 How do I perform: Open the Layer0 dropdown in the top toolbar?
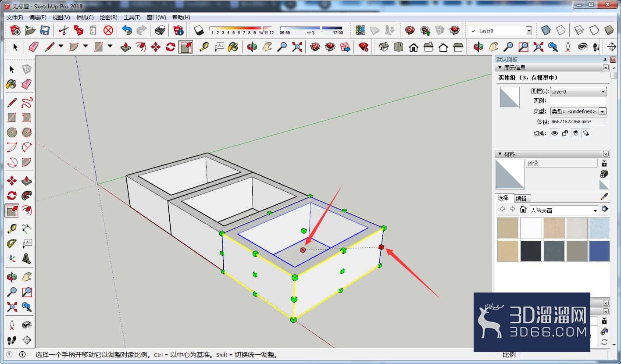coord(528,31)
